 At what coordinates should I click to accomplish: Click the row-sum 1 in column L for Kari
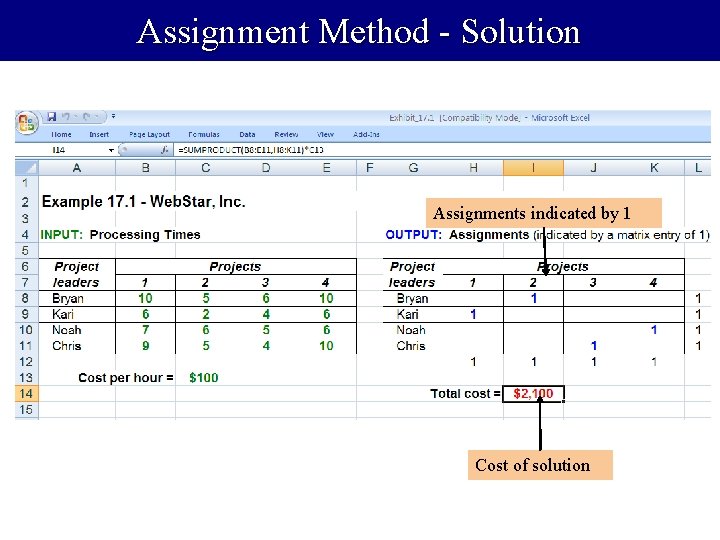(x=698, y=314)
